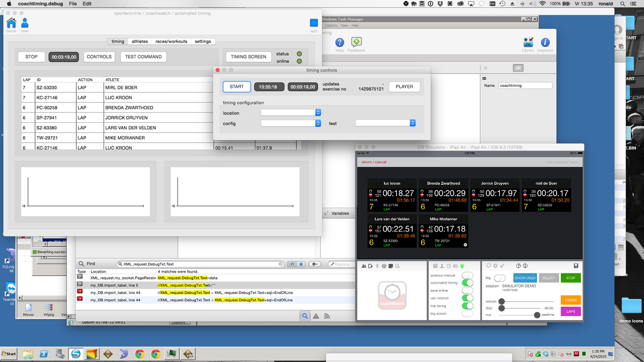Open the user icon beside home
The height and width of the screenshot is (362, 644).
pyautogui.click(x=25, y=23)
